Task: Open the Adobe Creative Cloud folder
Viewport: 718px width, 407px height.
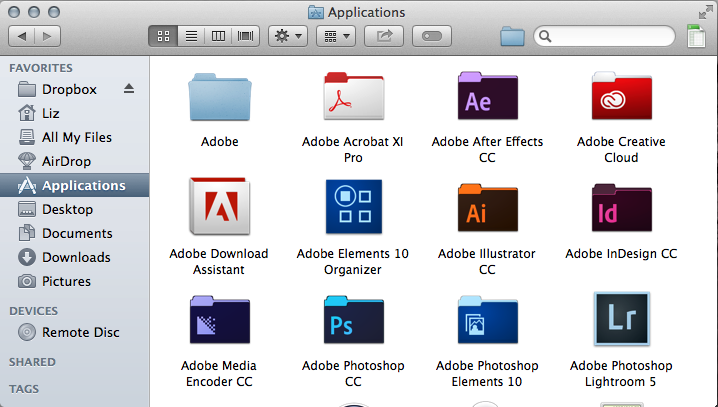Action: pyautogui.click(x=621, y=96)
